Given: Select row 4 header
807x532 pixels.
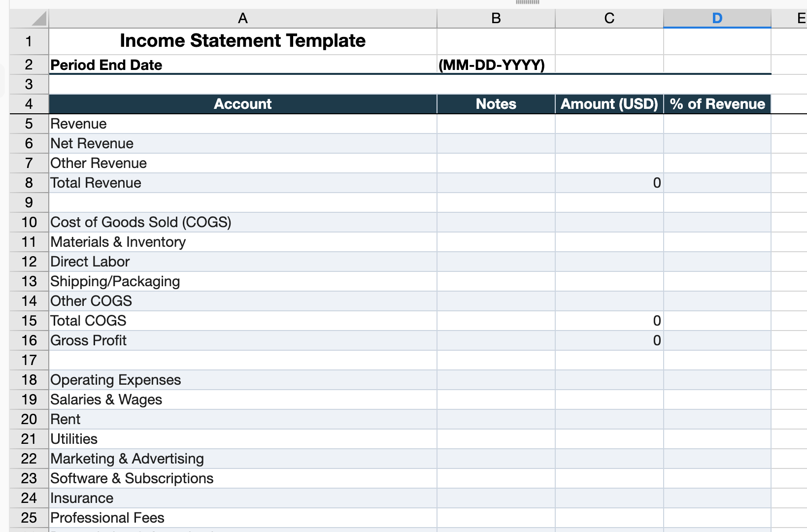Looking at the screenshot, I should tap(29, 104).
